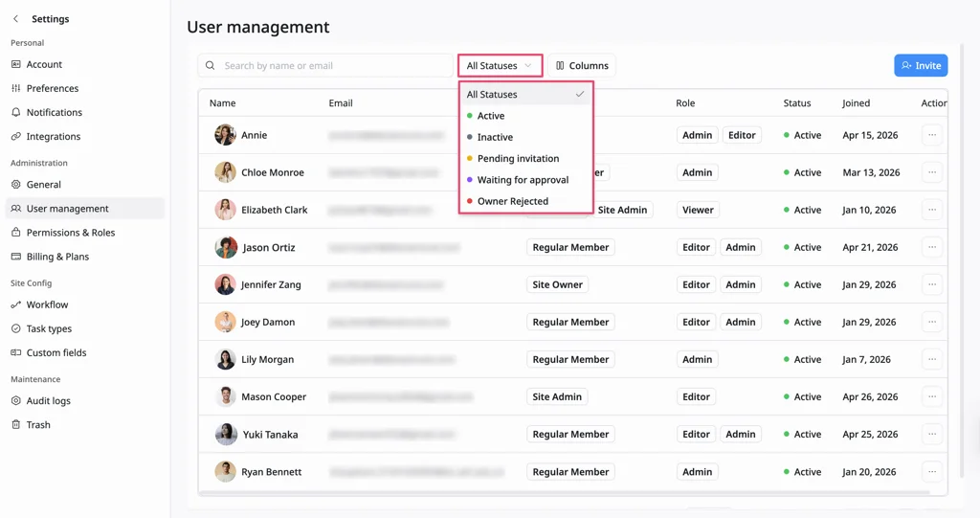Open the Trash page

tap(38, 425)
